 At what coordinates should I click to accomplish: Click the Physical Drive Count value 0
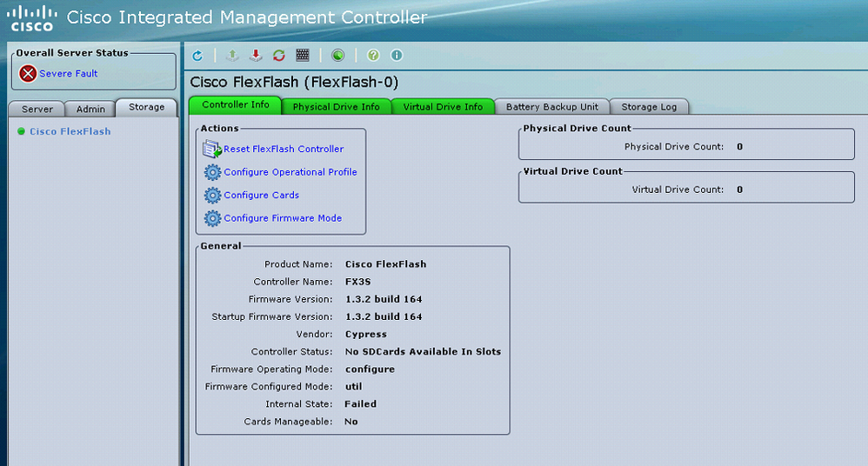pyautogui.click(x=739, y=147)
